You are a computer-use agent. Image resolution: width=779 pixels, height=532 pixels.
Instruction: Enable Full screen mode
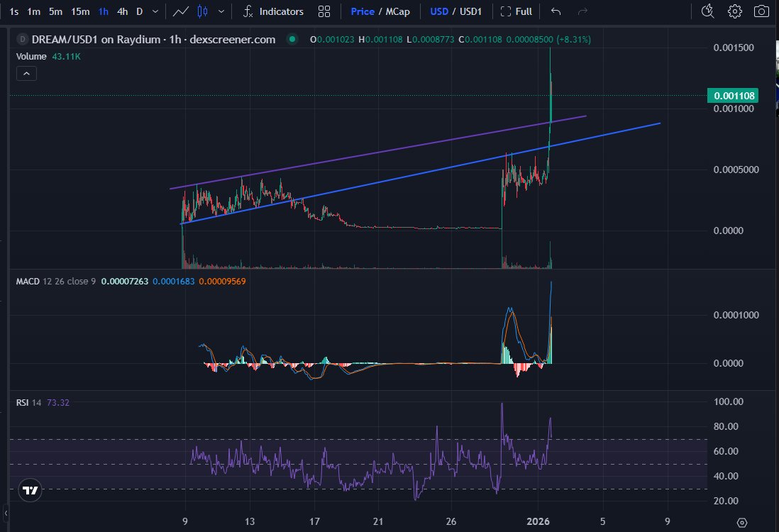(x=516, y=11)
